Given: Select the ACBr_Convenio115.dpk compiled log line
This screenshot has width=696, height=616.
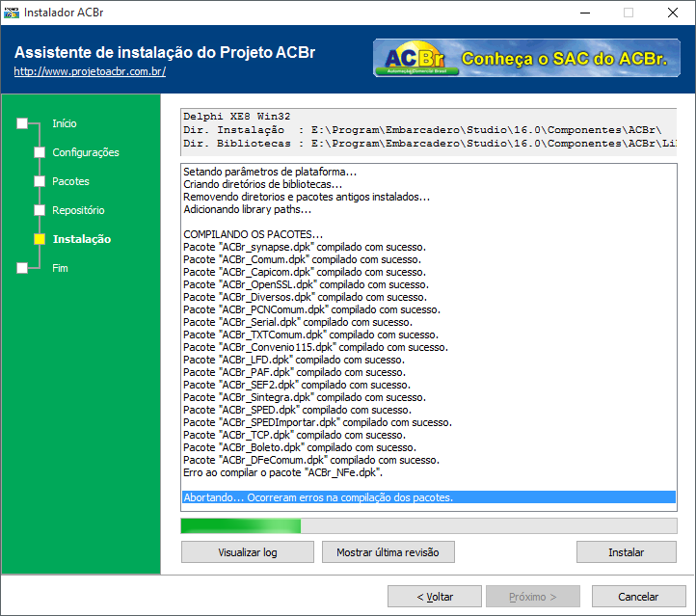Looking at the screenshot, I should pyautogui.click(x=315, y=347).
